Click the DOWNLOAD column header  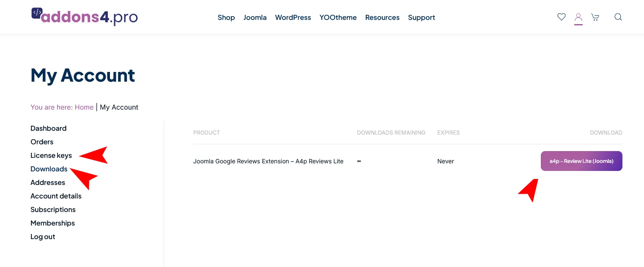[x=606, y=132]
